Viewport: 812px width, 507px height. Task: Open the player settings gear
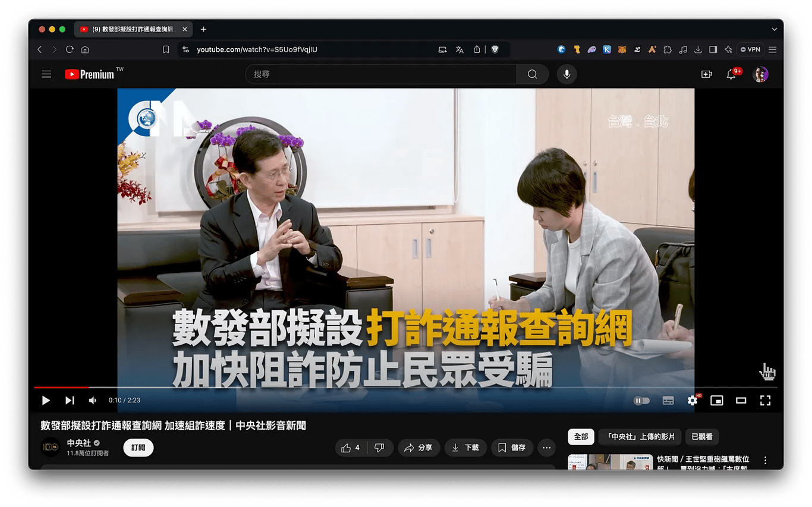point(693,401)
